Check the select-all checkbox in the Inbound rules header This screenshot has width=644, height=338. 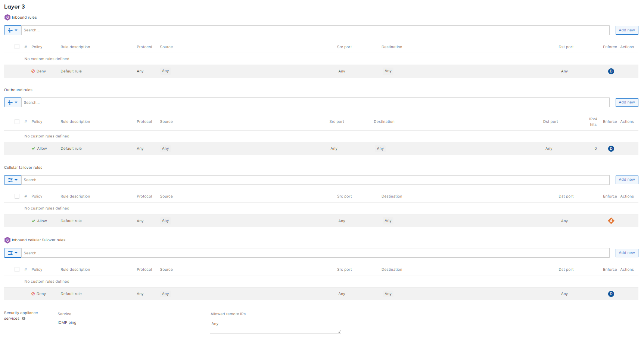click(17, 46)
